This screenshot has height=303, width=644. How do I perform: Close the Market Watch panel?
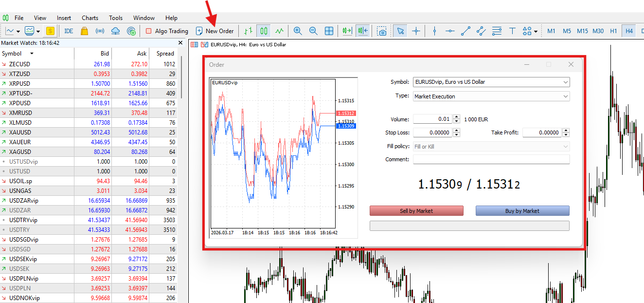181,43
